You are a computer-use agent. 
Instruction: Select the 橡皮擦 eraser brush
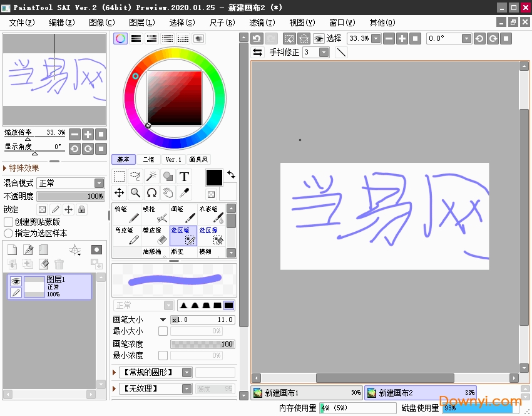point(155,236)
